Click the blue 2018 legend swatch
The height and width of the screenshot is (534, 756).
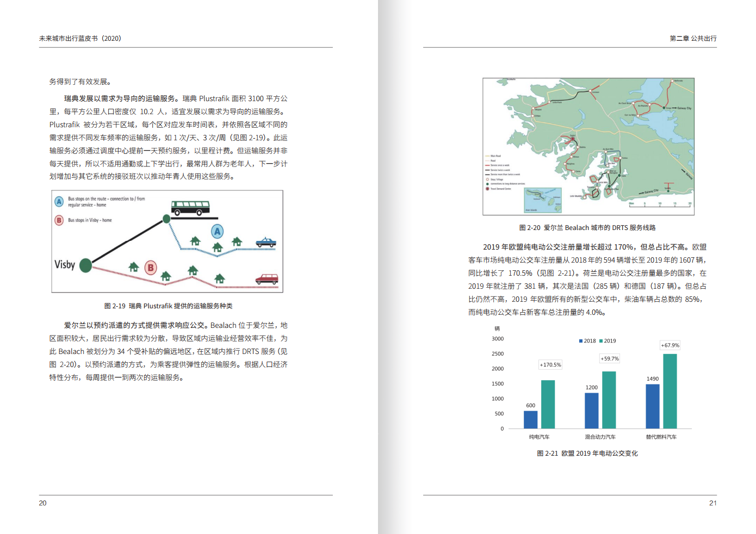click(x=581, y=341)
